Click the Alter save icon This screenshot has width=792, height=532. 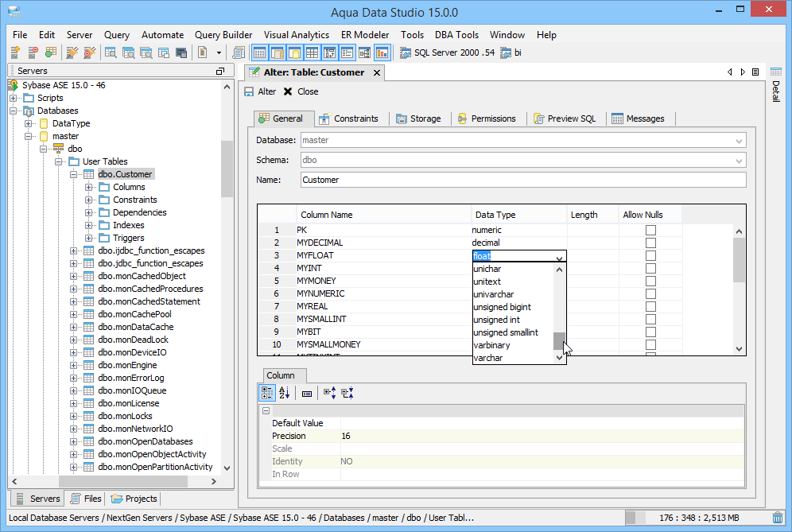249,91
